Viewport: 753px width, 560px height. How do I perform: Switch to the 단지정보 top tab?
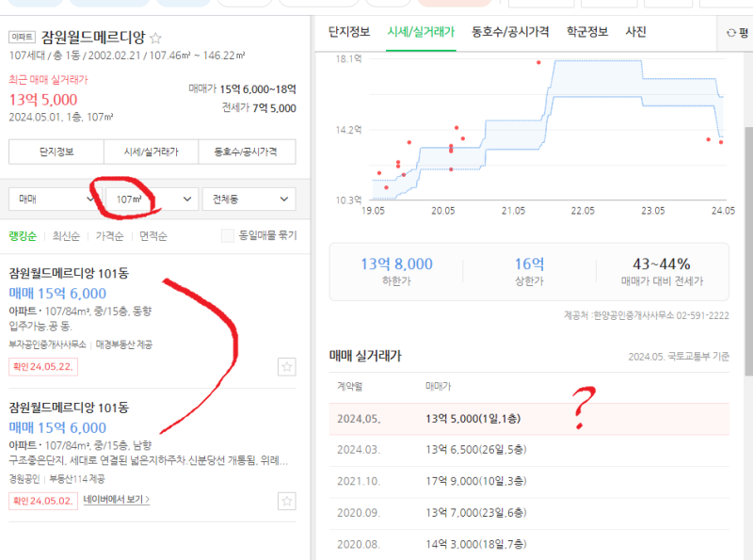coord(349,32)
